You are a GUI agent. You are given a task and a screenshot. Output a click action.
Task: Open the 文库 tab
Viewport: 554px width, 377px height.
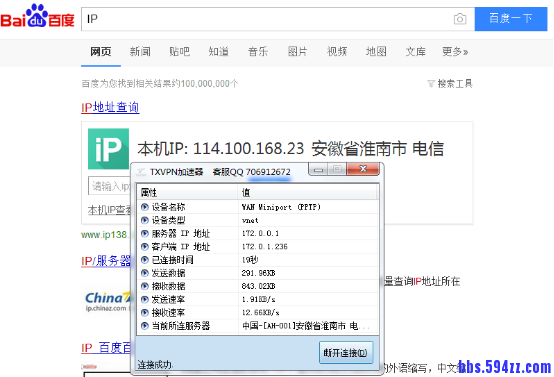416,52
